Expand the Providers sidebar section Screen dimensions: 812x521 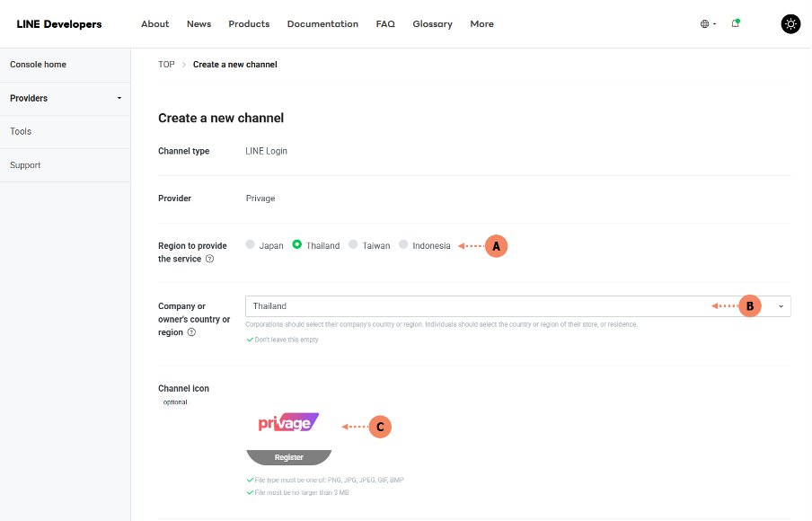point(65,98)
